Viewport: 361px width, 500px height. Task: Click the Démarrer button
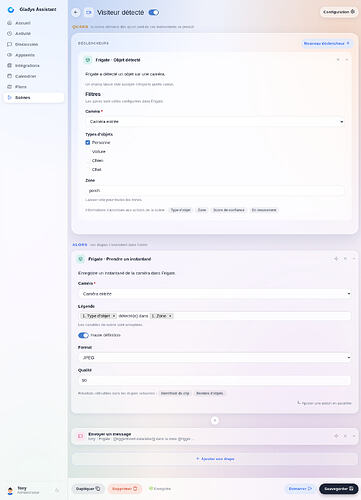300,489
